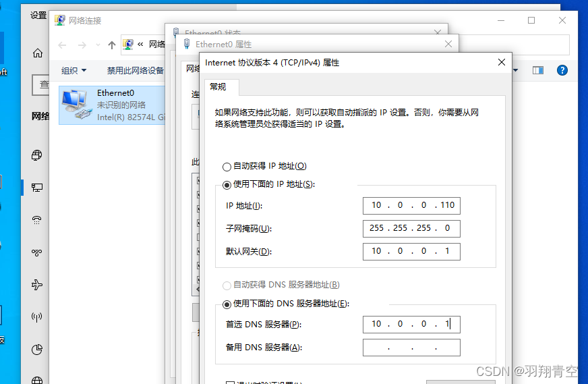Viewport: 588px width, 384px height.
Task: Click the Ethernet0 adapter name text
Action: pyautogui.click(x=115, y=93)
